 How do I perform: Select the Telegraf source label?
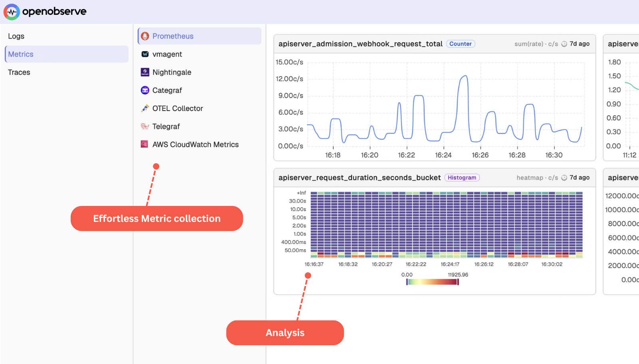(166, 127)
